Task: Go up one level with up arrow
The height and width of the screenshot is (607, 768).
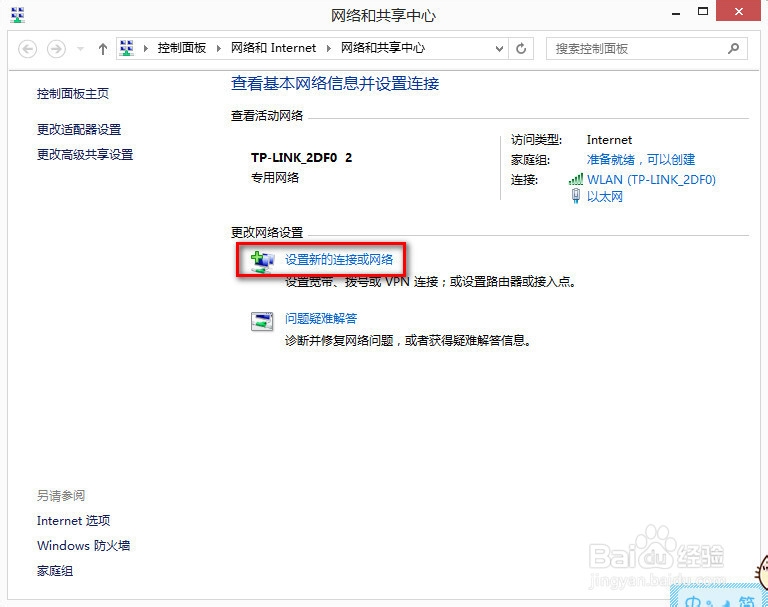Action: pos(102,49)
